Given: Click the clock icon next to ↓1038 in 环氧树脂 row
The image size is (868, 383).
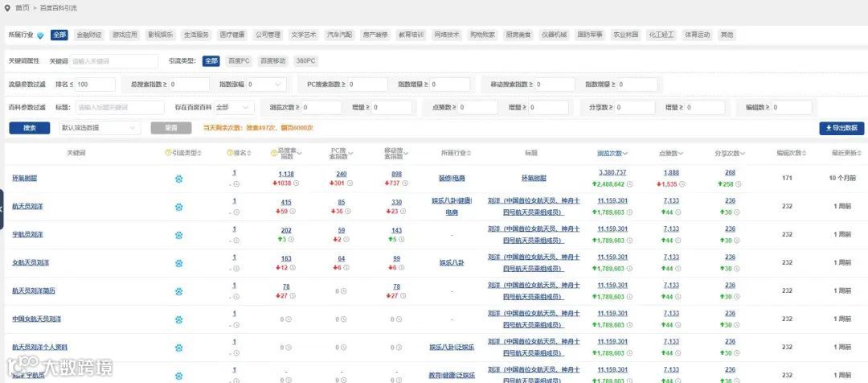Looking at the screenshot, I should pos(296,183).
